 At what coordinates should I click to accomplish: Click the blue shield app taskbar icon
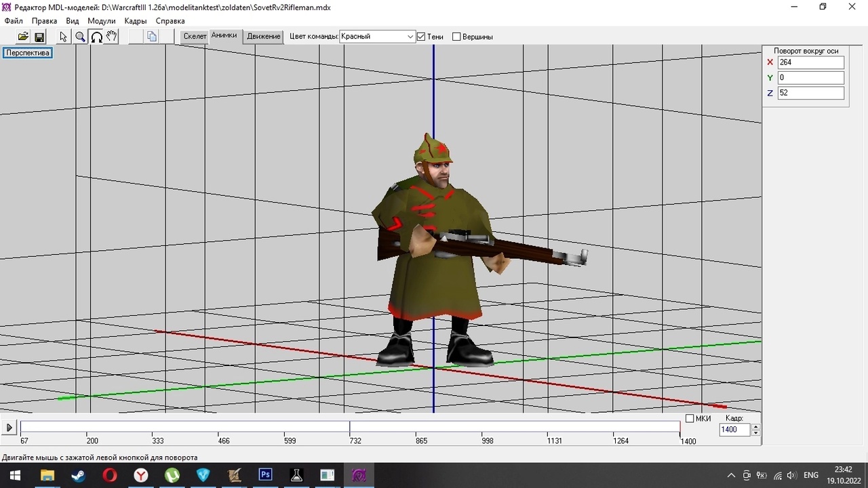[x=203, y=475]
